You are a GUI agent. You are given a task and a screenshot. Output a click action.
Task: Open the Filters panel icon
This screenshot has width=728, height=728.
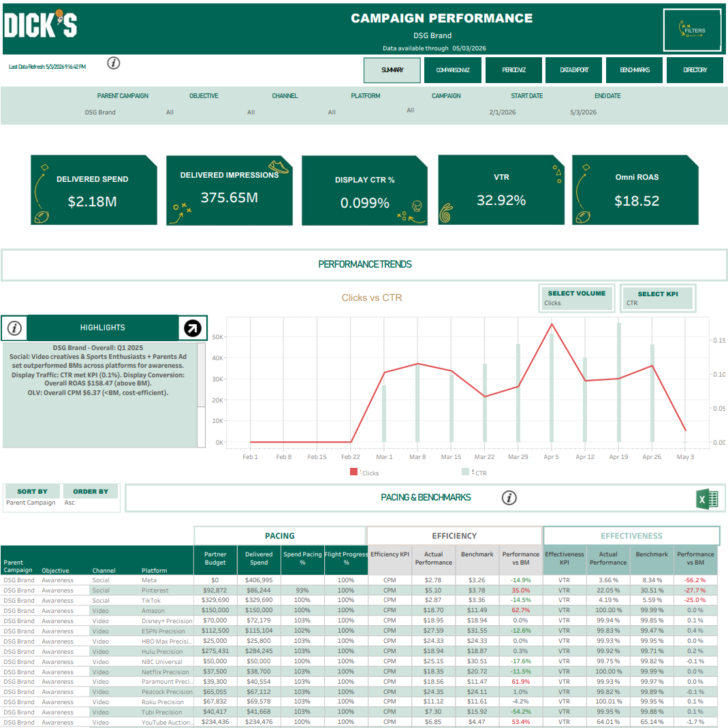692,30
